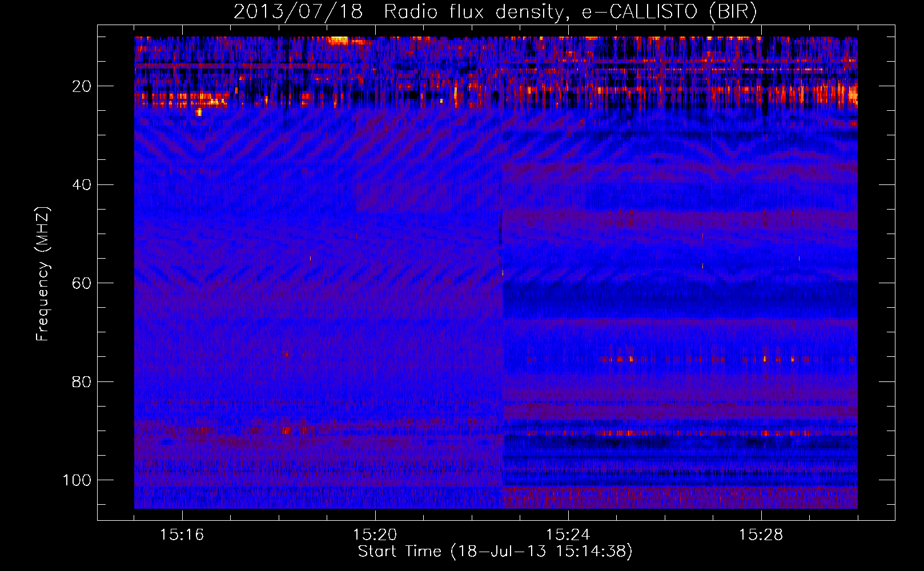This screenshot has height=571, width=924.
Task: Click the 15:24 time tick label
Action: 568,535
